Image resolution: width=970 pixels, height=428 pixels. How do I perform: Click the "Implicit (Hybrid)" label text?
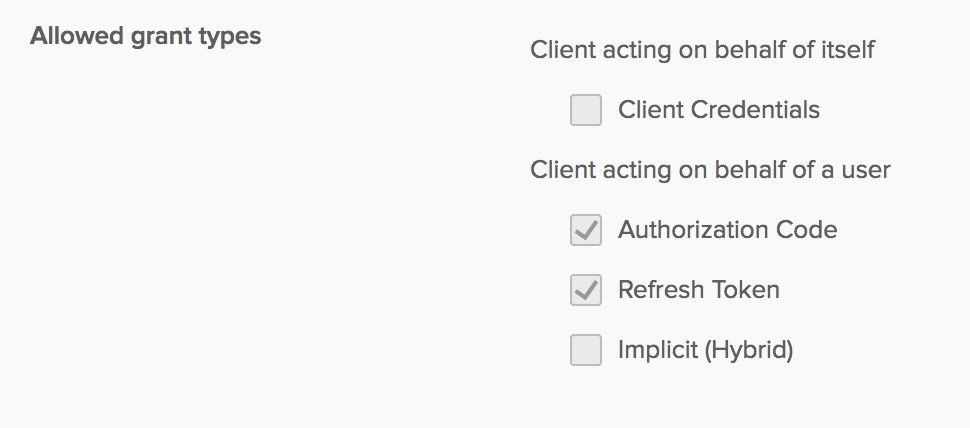coord(705,350)
